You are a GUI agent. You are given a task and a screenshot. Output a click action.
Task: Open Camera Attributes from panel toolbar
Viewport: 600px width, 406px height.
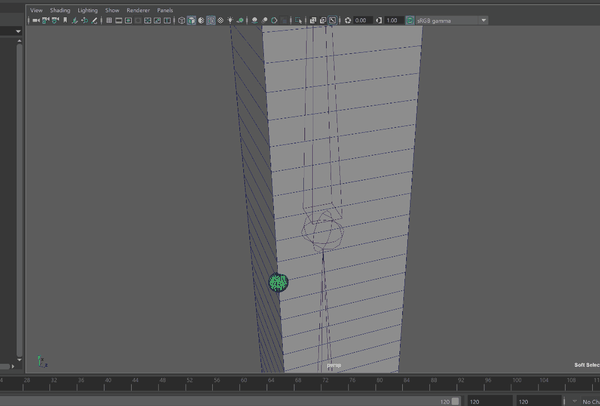point(55,20)
